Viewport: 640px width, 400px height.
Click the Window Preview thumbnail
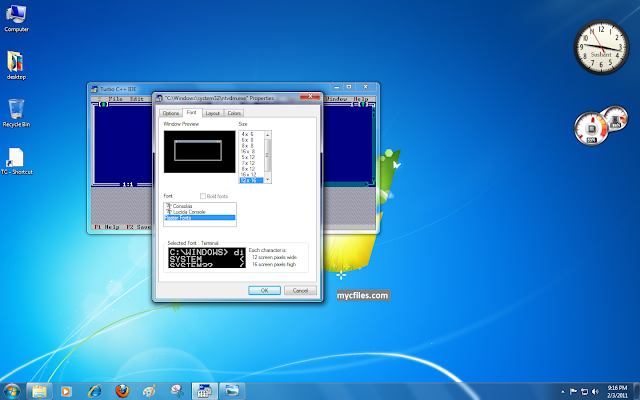coord(200,152)
